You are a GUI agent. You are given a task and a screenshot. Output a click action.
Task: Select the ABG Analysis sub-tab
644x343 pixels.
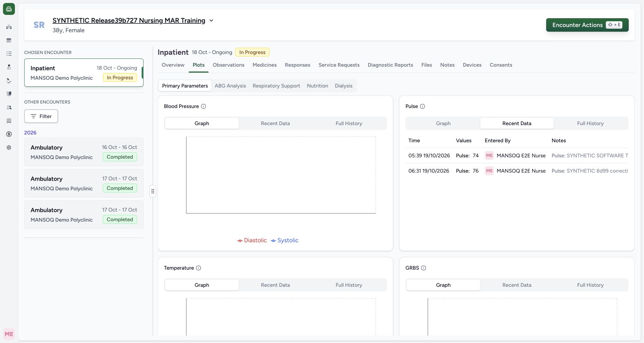230,86
